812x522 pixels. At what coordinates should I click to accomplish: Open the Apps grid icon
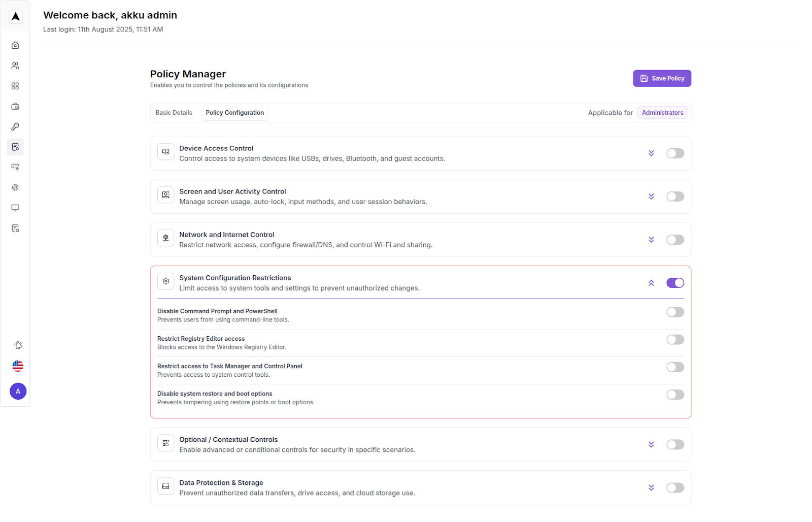click(x=15, y=85)
